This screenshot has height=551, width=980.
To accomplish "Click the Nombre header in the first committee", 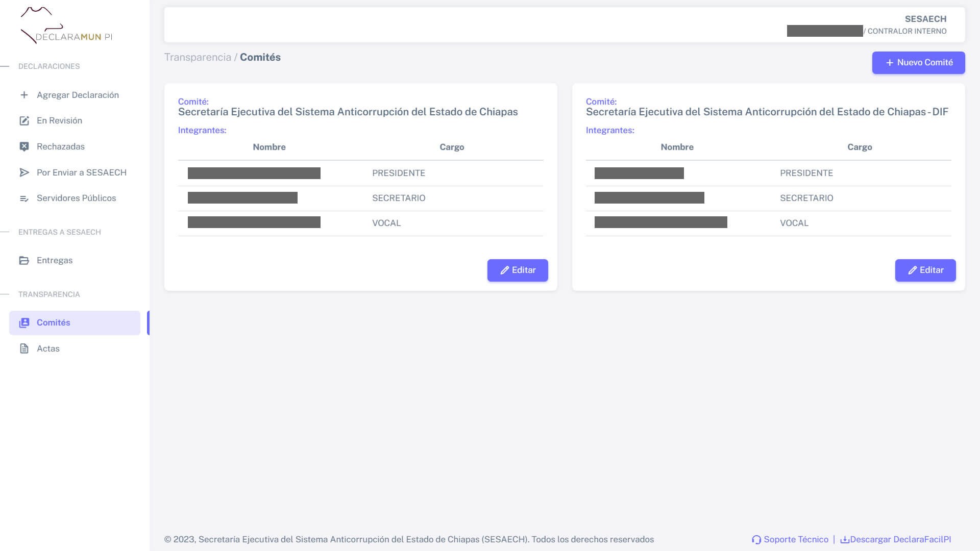I will click(x=269, y=147).
